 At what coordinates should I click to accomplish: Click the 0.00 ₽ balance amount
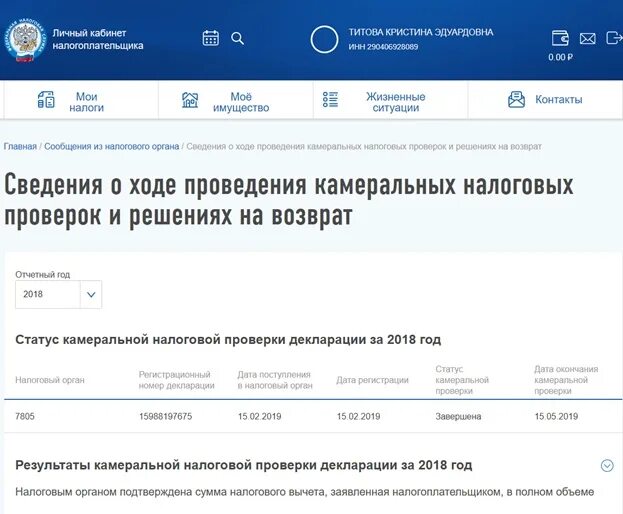tap(560, 57)
